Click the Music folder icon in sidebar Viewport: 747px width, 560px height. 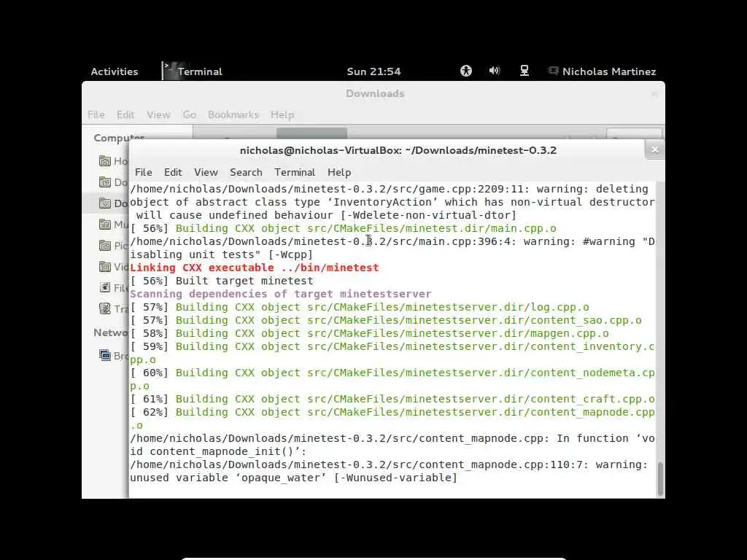click(105, 225)
